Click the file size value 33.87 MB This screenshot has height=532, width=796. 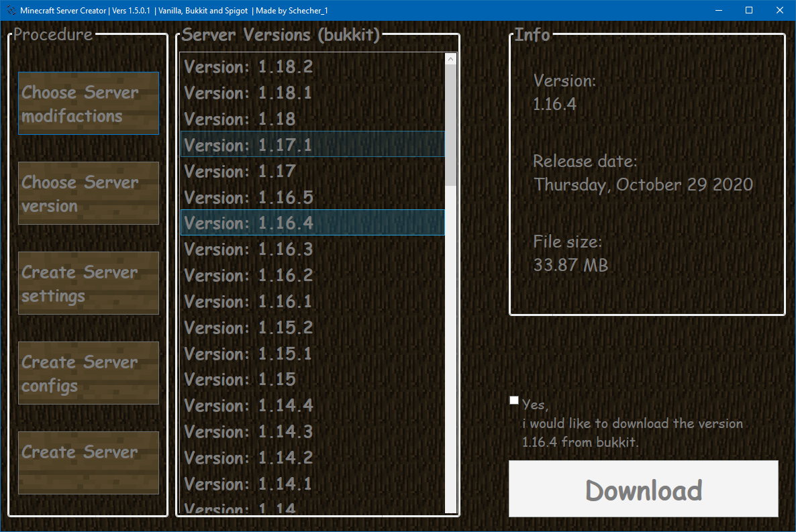(x=570, y=265)
